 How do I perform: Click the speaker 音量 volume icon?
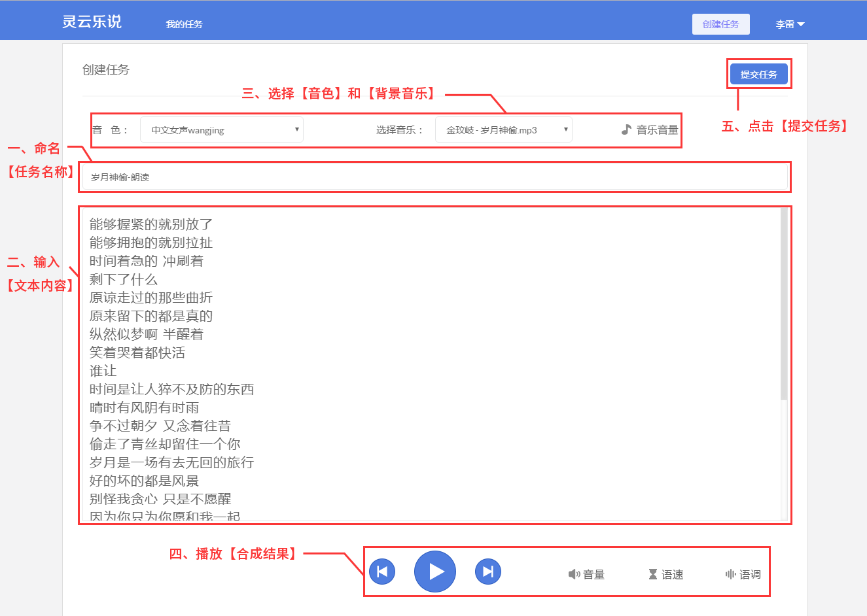(574, 574)
